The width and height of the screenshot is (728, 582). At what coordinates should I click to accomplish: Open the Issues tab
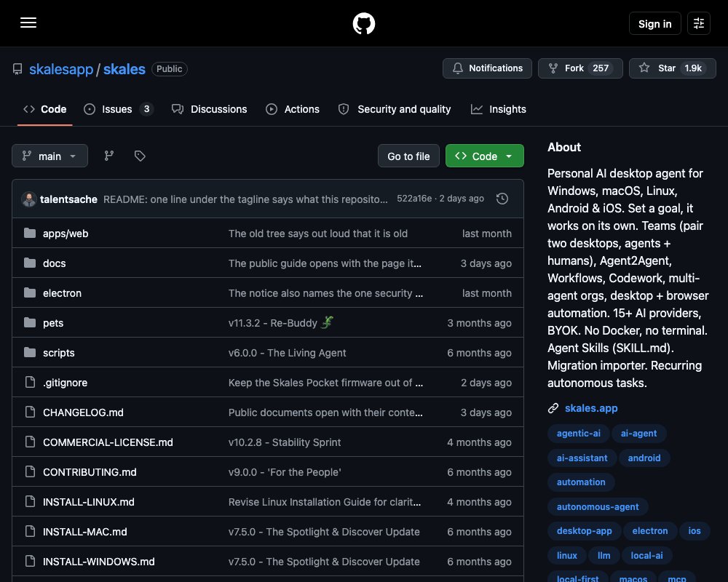pos(119,109)
